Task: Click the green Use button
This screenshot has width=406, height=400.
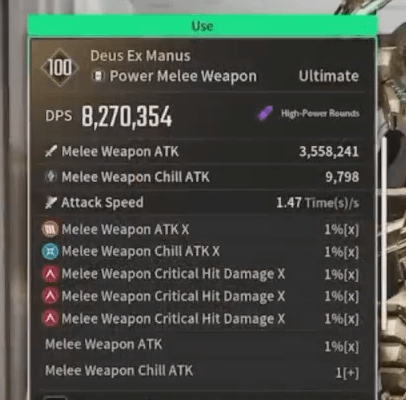Action: coord(203,25)
